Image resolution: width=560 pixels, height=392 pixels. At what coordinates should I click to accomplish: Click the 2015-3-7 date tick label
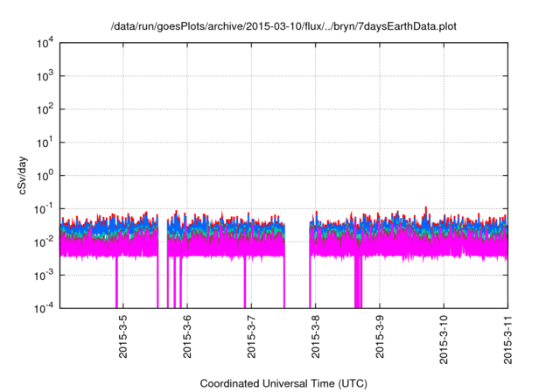point(251,337)
